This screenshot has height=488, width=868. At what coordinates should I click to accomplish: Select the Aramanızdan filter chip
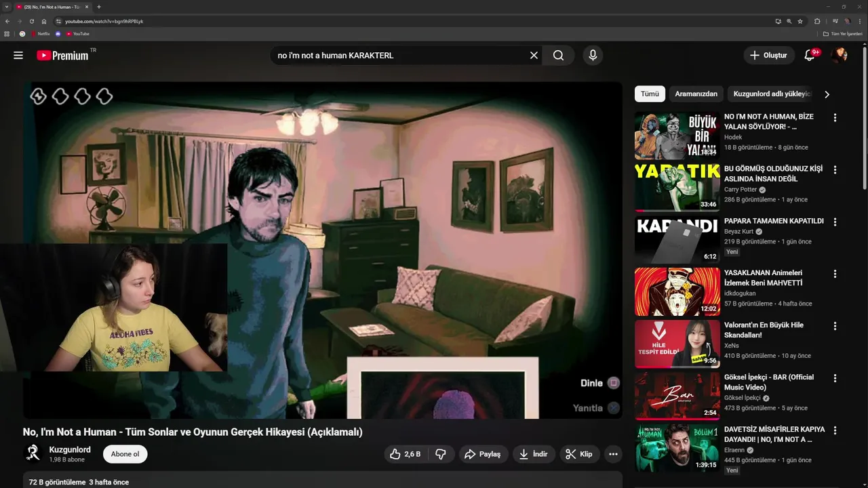coord(696,94)
